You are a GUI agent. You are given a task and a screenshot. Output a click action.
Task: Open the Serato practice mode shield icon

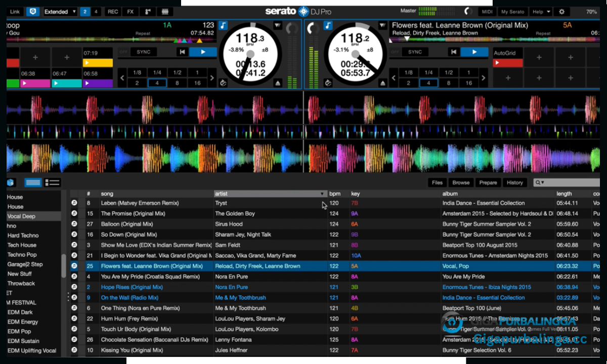point(33,11)
